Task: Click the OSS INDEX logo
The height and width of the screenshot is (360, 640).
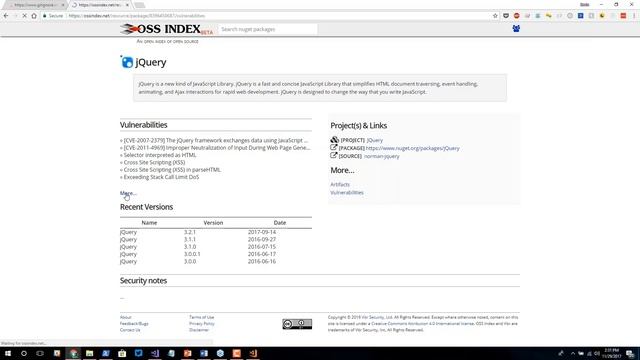Action: point(166,29)
